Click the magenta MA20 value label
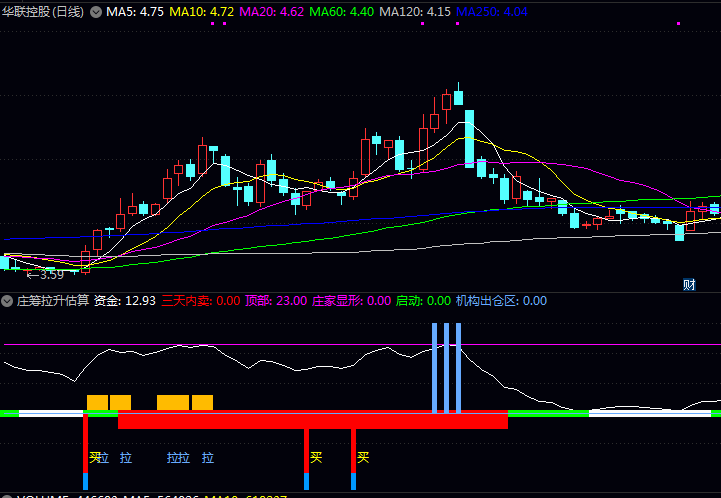This screenshot has height=498, width=721. point(272,12)
